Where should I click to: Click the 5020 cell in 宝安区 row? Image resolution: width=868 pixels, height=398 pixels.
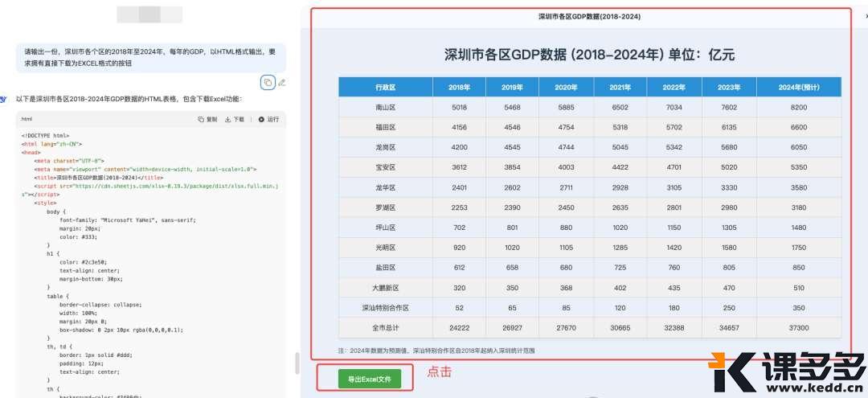click(x=729, y=168)
